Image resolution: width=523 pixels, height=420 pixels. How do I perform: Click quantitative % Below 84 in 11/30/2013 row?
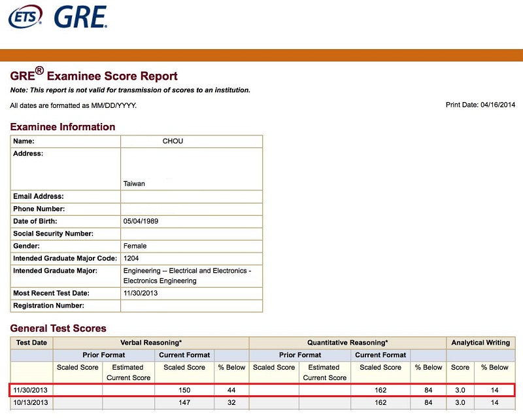(428, 390)
